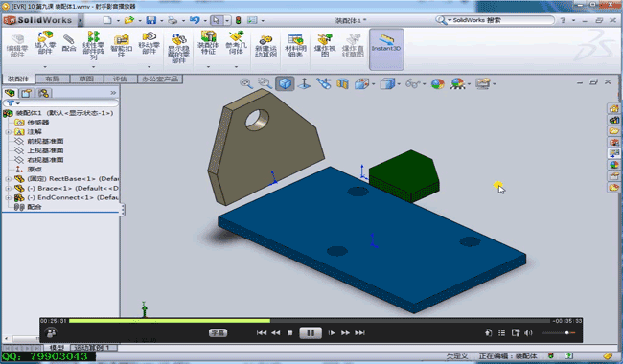Mute audio with the speaker icon

(x=528, y=333)
